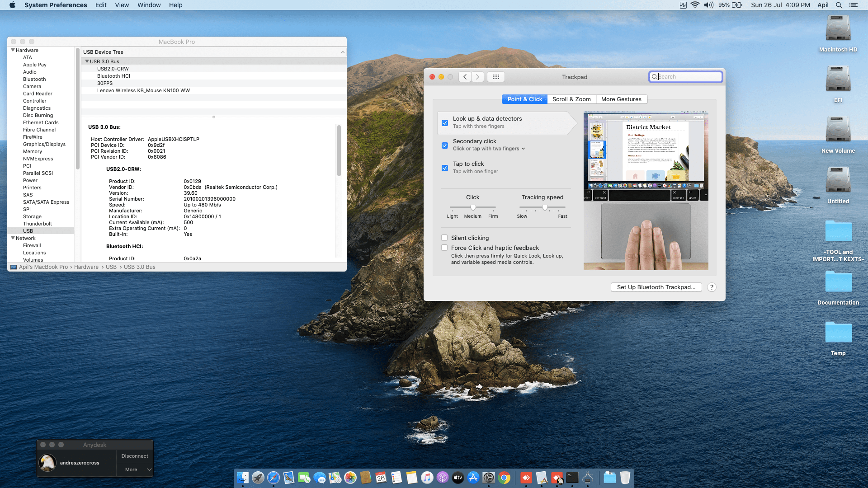868x488 pixels.
Task: Select Bluetooth HCI in the USB tree
Action: tap(113, 76)
